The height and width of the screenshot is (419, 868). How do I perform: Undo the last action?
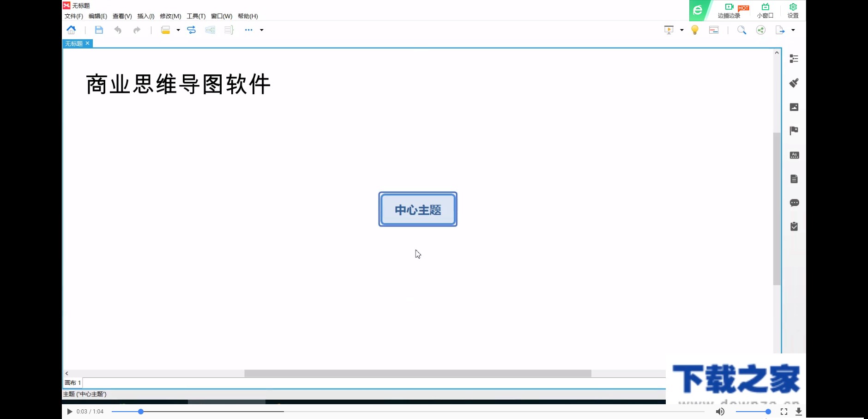[x=118, y=30]
